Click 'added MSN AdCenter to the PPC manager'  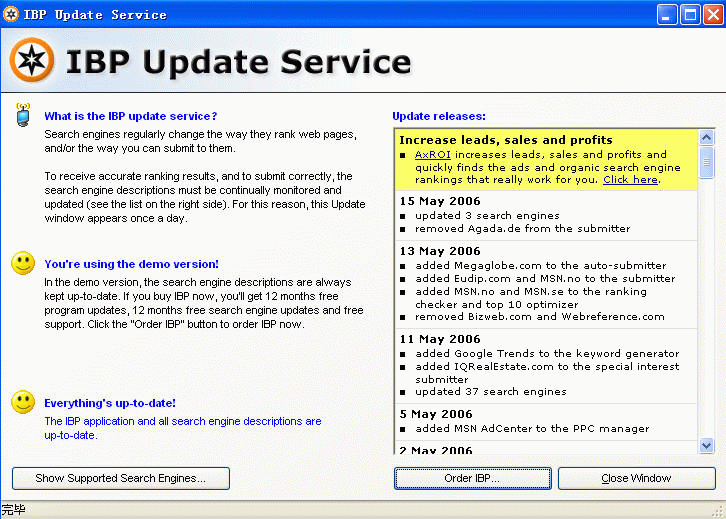[x=532, y=429]
